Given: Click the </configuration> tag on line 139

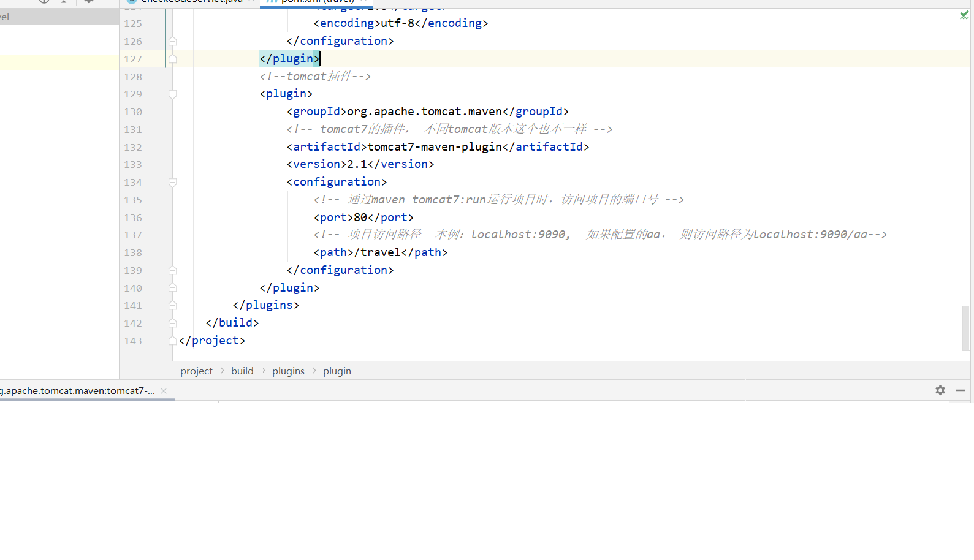Looking at the screenshot, I should 340,270.
